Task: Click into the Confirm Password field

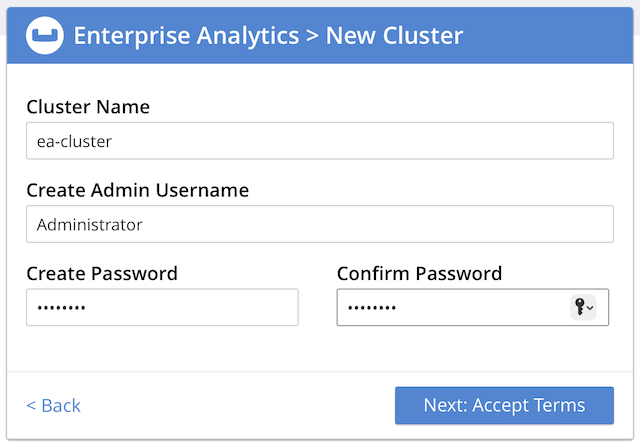Action: click(x=450, y=307)
